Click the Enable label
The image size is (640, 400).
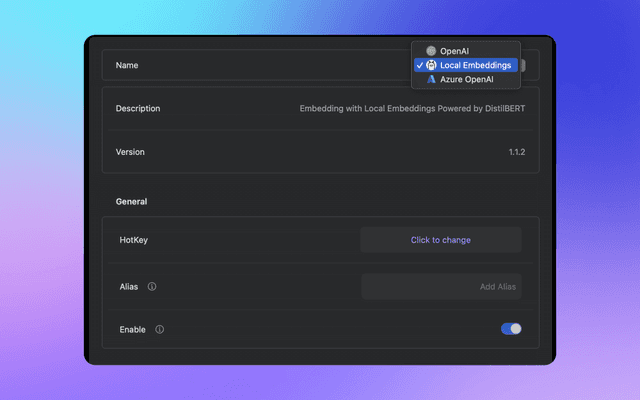pos(132,329)
